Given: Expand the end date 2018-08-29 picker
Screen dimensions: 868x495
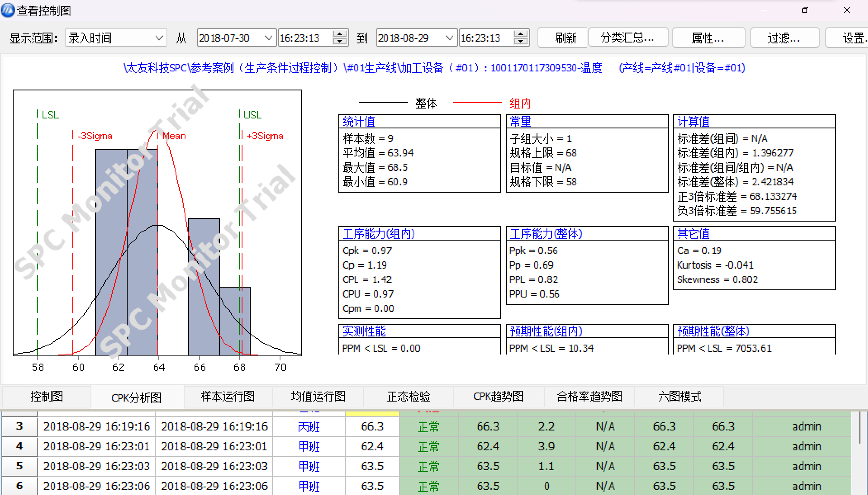Looking at the screenshot, I should [x=449, y=38].
